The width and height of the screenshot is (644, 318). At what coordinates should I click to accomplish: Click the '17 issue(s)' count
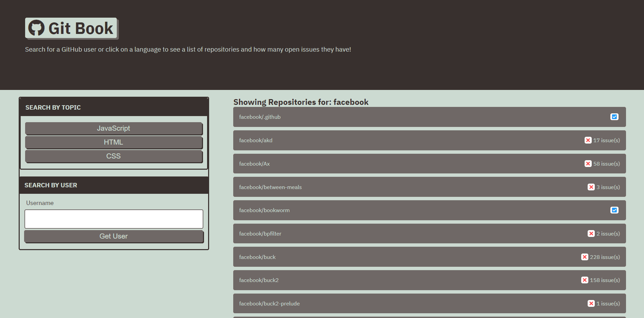coord(607,140)
